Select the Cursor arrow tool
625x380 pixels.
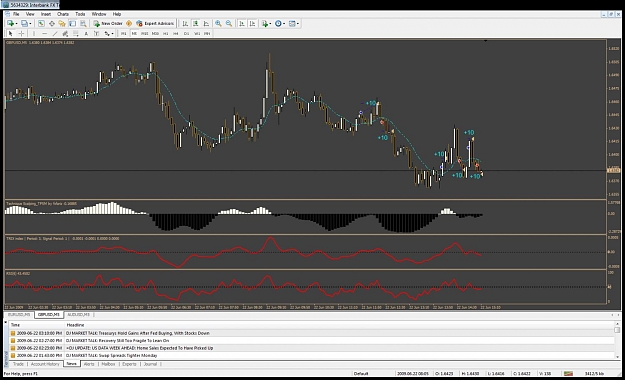point(11,33)
